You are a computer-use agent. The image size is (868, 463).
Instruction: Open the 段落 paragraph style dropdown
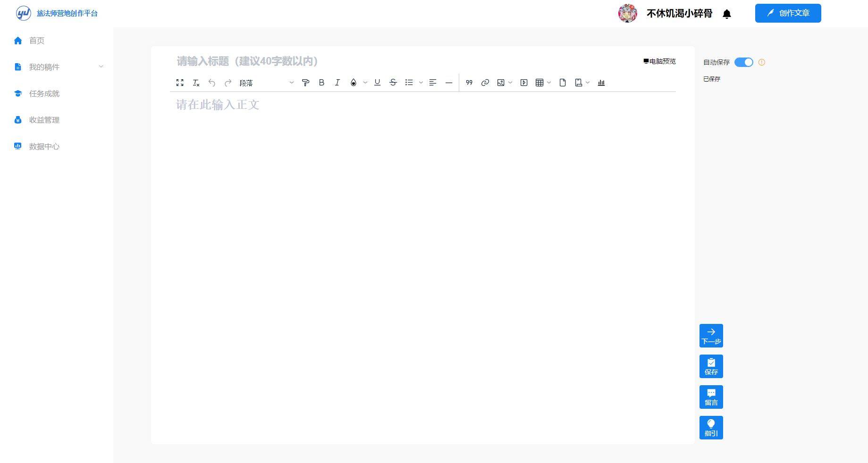[x=266, y=83]
